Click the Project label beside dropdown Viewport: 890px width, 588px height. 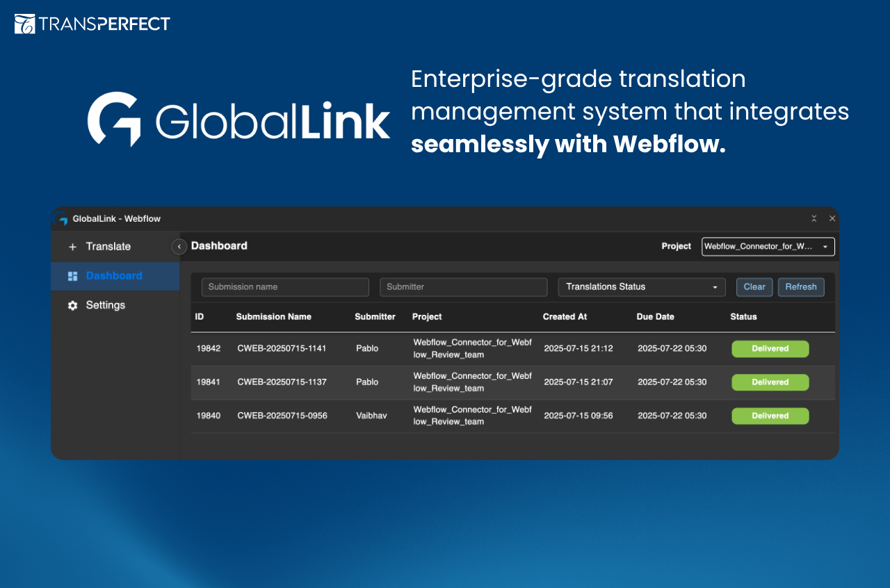[677, 246]
